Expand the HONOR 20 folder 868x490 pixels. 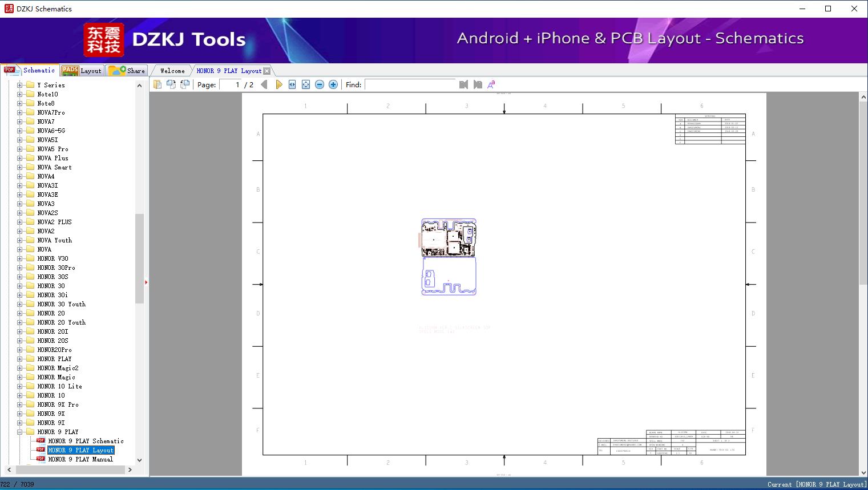pos(20,313)
